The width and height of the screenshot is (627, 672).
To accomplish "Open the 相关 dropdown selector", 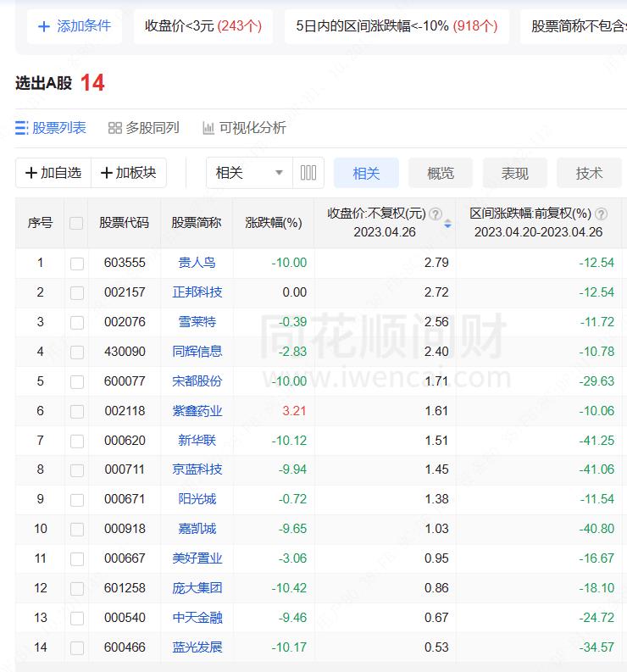I will click(249, 173).
